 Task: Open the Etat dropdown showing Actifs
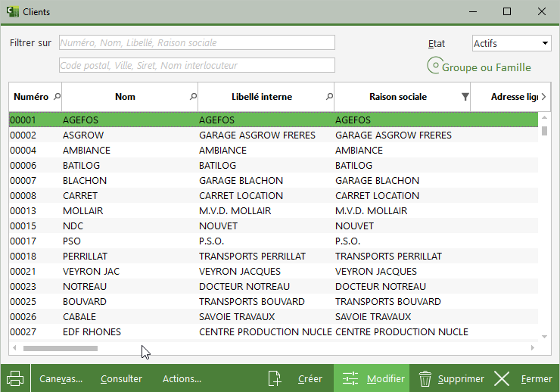coord(512,43)
